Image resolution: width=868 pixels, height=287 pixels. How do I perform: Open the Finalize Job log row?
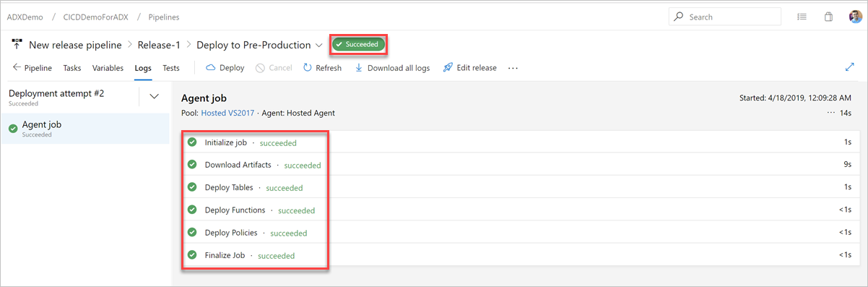tap(520, 254)
